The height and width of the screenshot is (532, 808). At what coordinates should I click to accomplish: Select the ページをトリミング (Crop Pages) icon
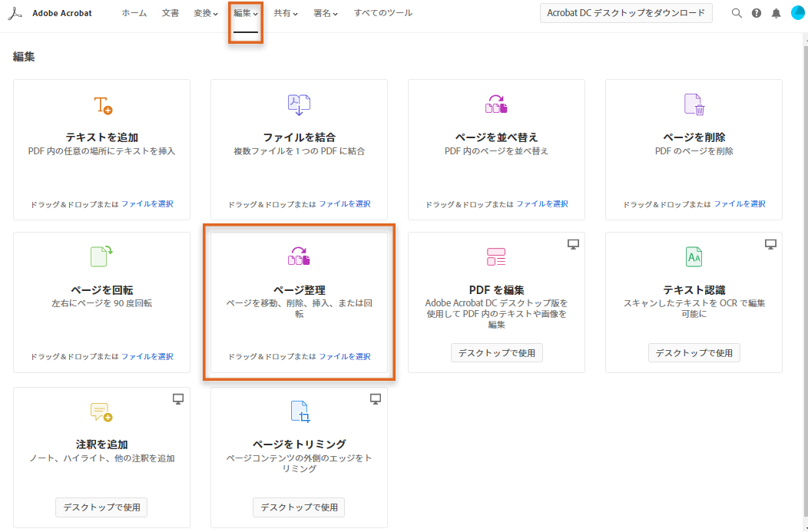(298, 412)
